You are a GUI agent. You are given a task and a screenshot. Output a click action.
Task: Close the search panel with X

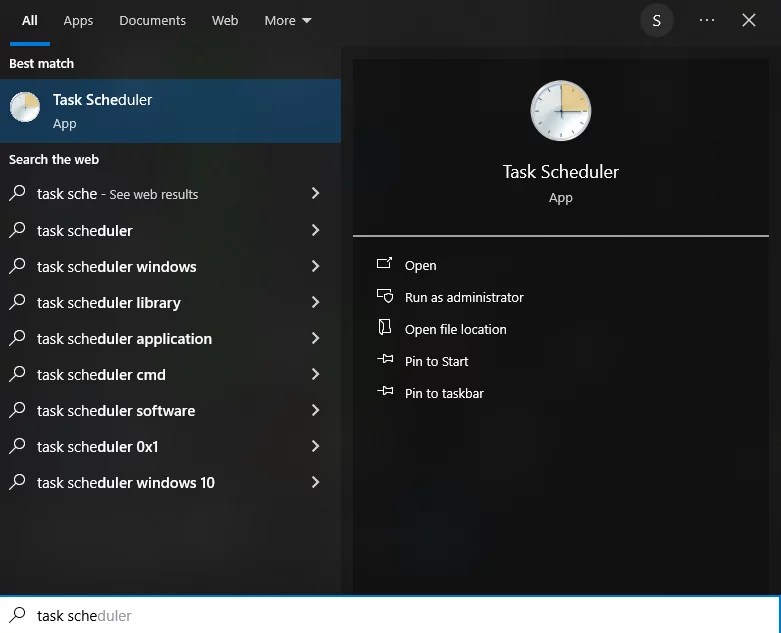click(749, 20)
